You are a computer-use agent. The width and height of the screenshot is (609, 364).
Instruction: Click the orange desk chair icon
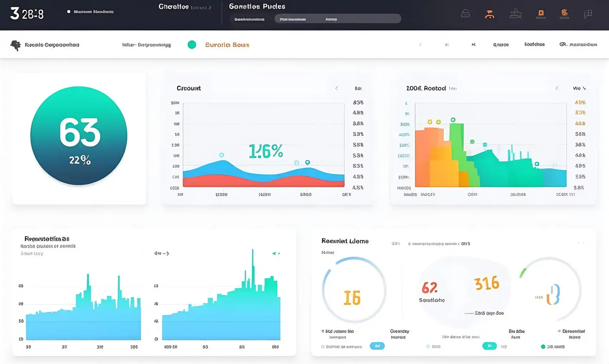tap(489, 14)
